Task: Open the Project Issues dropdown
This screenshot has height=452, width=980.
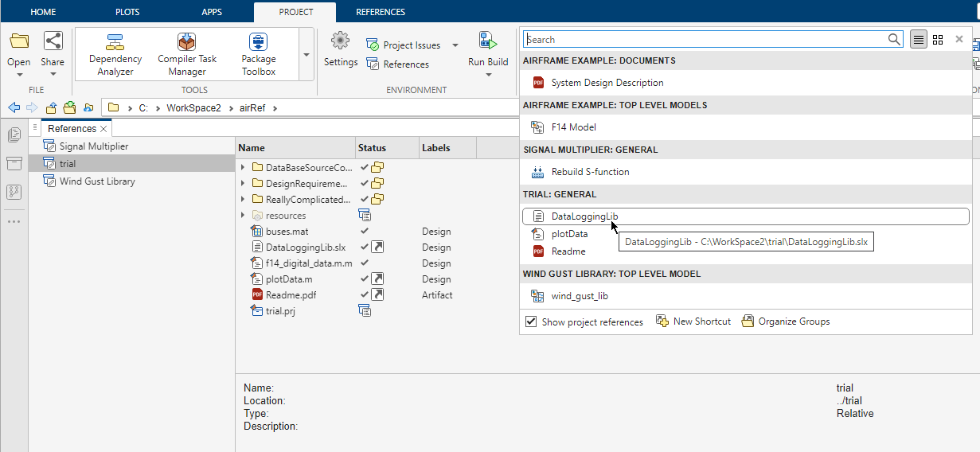Action: (455, 45)
